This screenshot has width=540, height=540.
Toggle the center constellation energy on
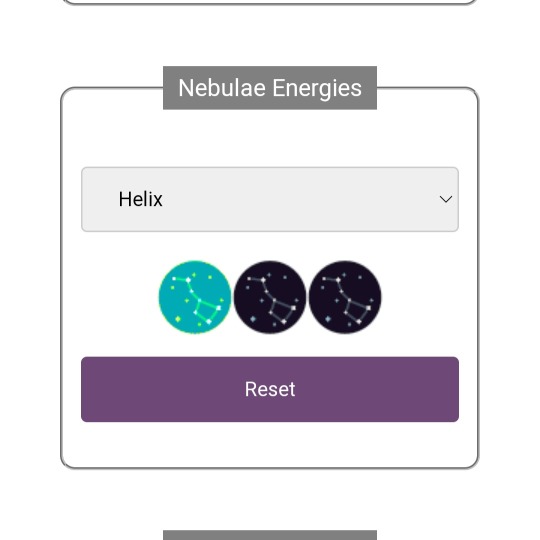(270, 297)
